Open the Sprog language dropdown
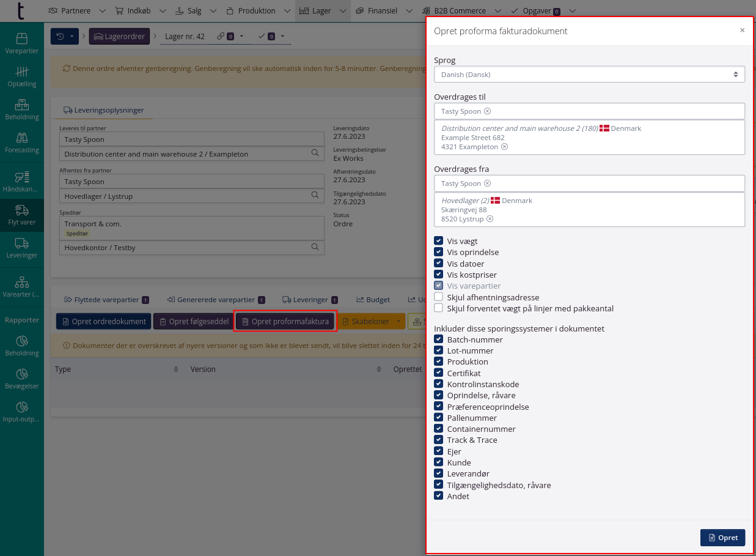Viewport: 756px width, 556px height. [589, 75]
